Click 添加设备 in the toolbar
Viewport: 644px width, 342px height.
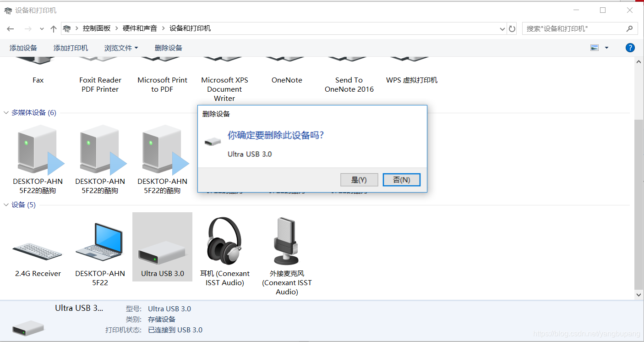[x=23, y=48]
